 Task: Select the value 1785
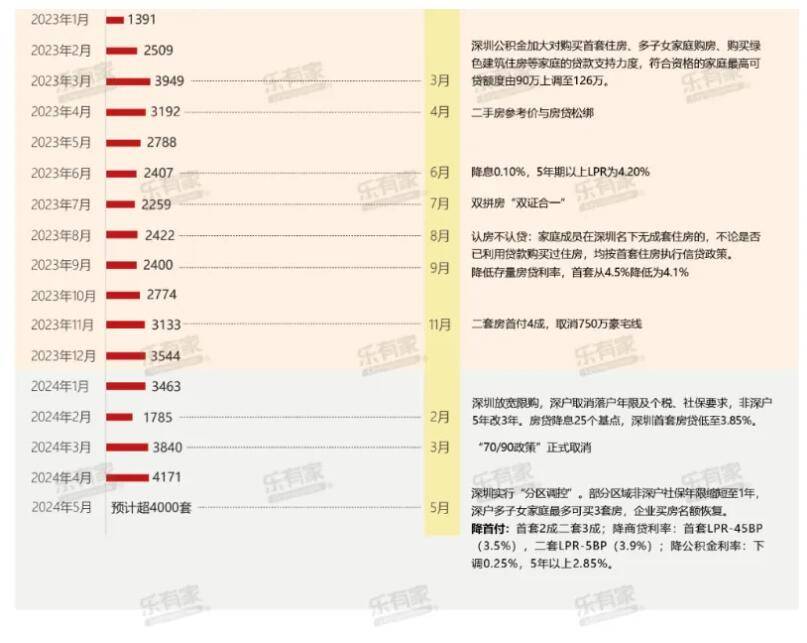(157, 417)
